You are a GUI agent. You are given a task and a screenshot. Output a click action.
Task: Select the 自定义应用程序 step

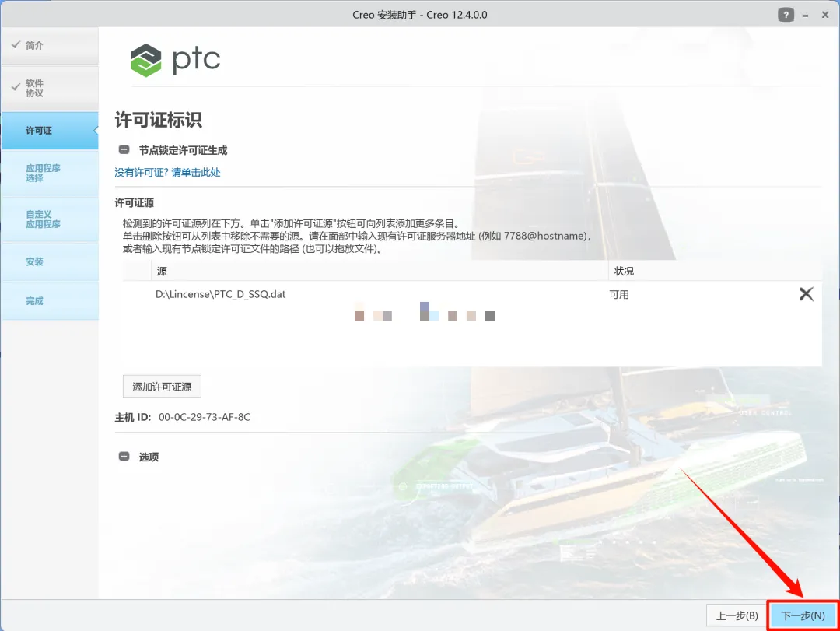[x=50, y=219]
